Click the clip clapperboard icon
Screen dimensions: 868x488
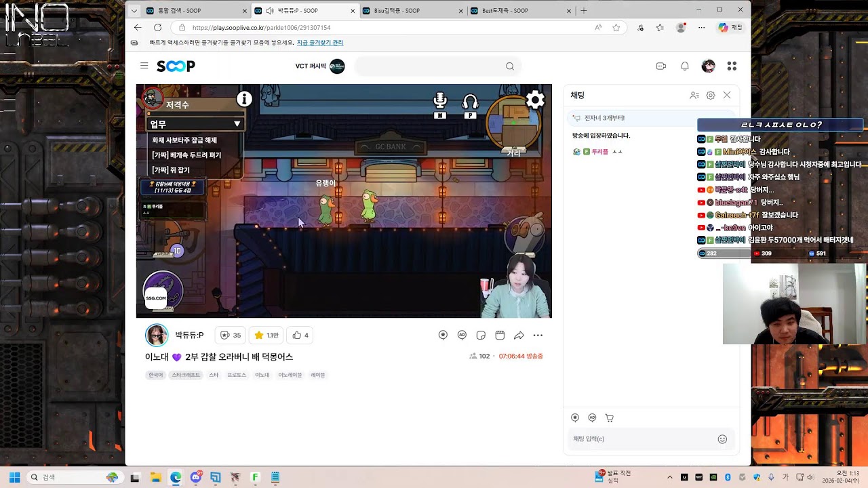pyautogui.click(x=500, y=335)
